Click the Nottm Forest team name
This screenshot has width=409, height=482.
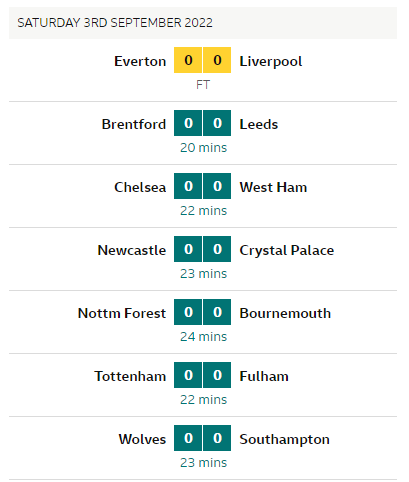coord(122,313)
